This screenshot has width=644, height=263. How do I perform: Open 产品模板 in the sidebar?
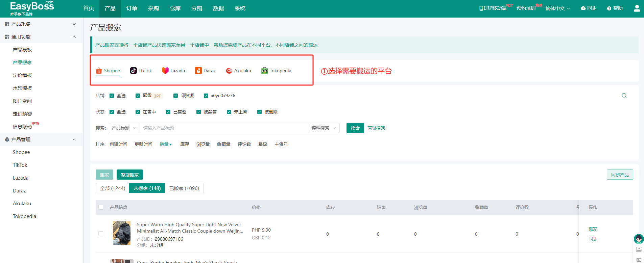22,50
